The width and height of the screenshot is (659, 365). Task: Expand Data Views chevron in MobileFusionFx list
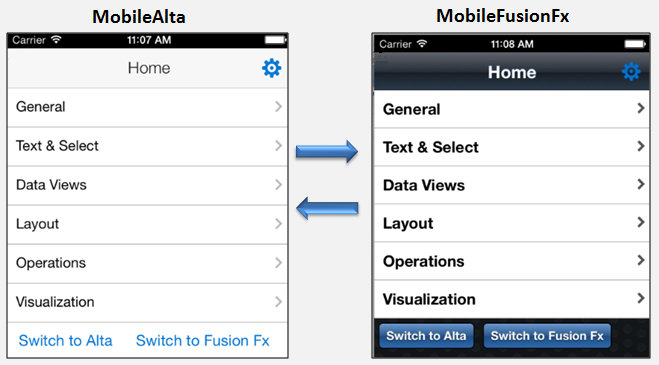[641, 184]
